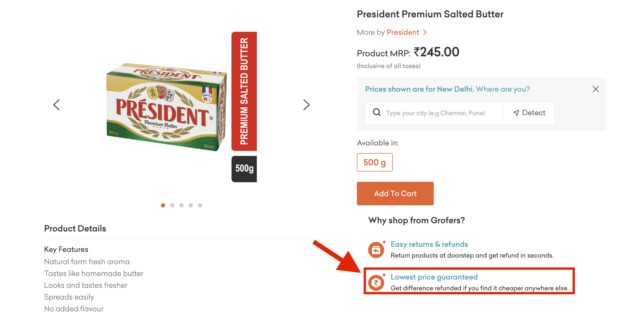Click the Easy returns & refunds icon
Screen dimensions: 644x319
(x=376, y=250)
